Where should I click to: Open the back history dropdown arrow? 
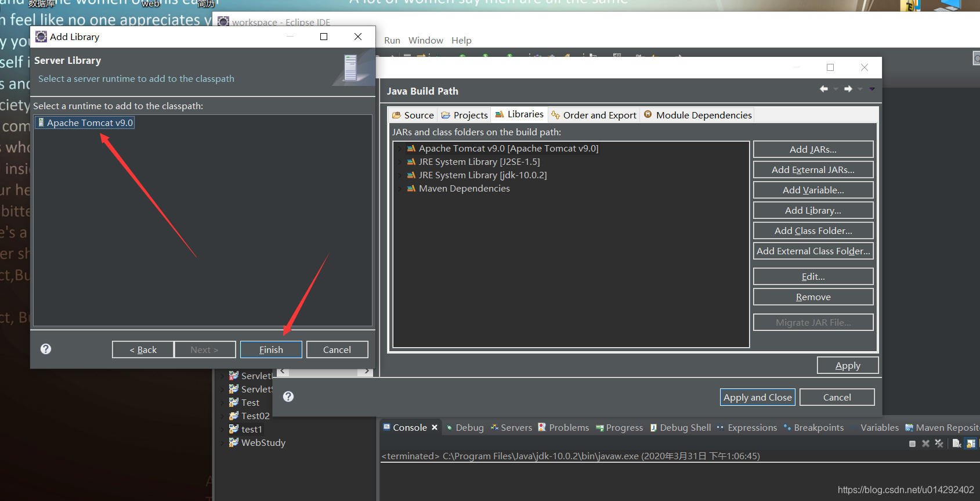click(x=836, y=89)
